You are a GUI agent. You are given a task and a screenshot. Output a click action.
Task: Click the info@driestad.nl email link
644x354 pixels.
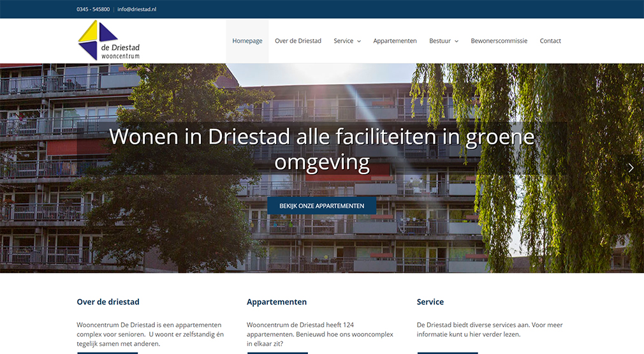(136, 10)
